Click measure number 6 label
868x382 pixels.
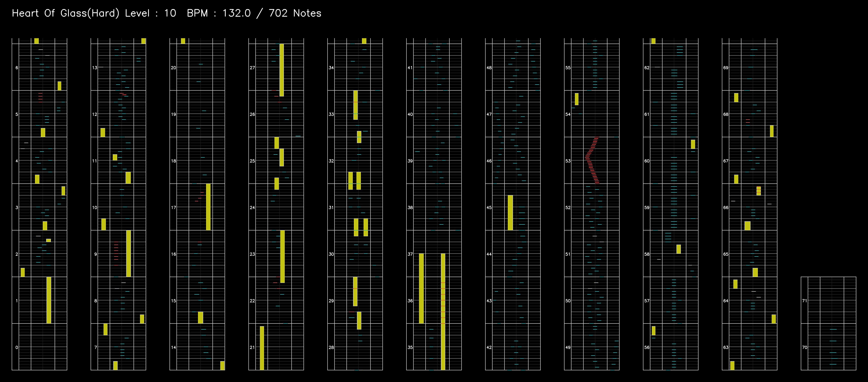coord(17,68)
